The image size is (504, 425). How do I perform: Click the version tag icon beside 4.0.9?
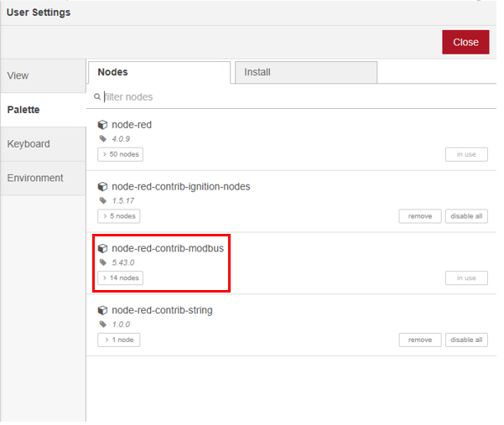coord(103,139)
